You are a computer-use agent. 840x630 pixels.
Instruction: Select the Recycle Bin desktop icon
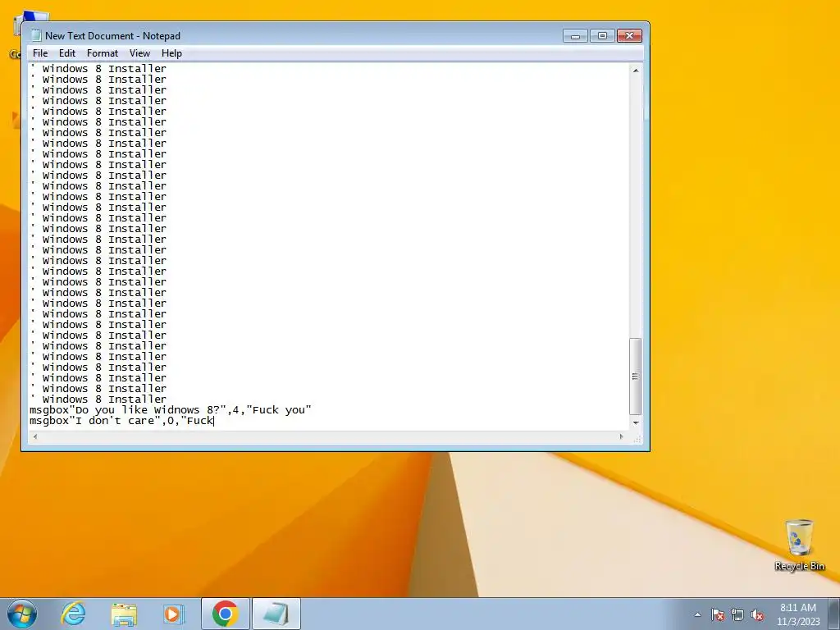(x=799, y=545)
